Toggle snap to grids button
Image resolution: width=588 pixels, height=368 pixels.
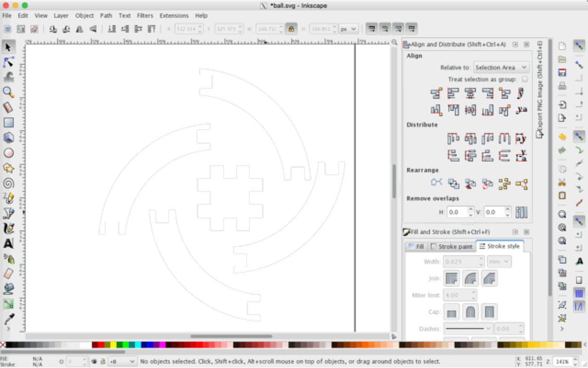579,293
